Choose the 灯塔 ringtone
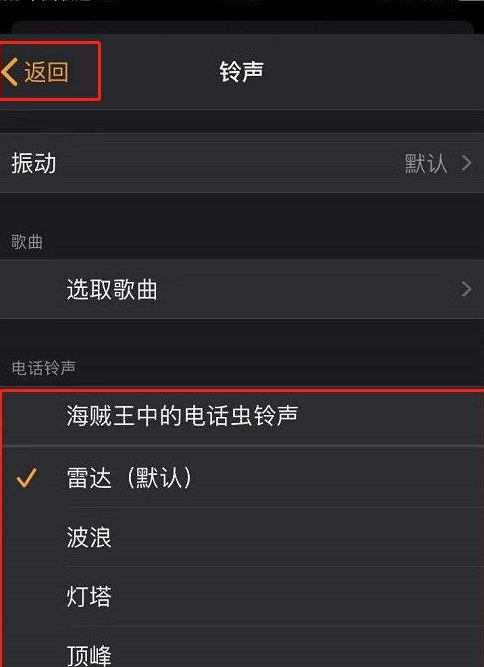This screenshot has width=484, height=667. click(242, 596)
